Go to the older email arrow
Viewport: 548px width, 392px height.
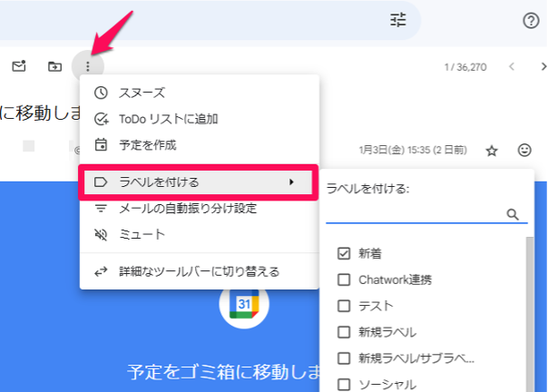(x=543, y=66)
